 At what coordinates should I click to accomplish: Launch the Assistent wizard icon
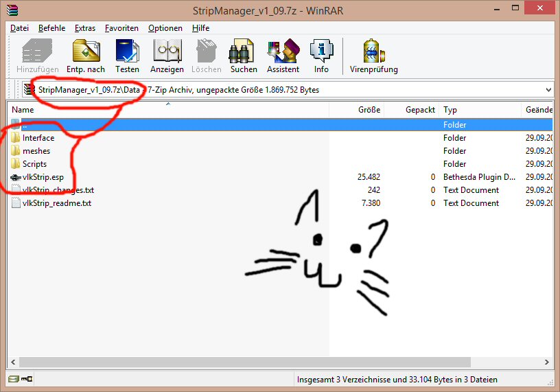283,51
